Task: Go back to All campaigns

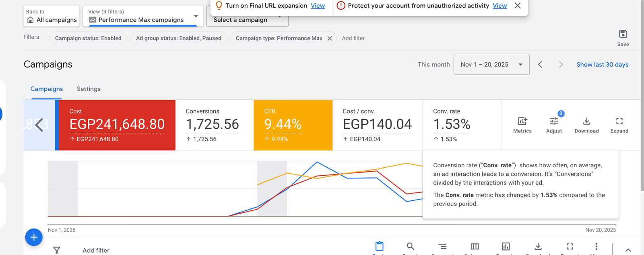Action: (x=52, y=16)
